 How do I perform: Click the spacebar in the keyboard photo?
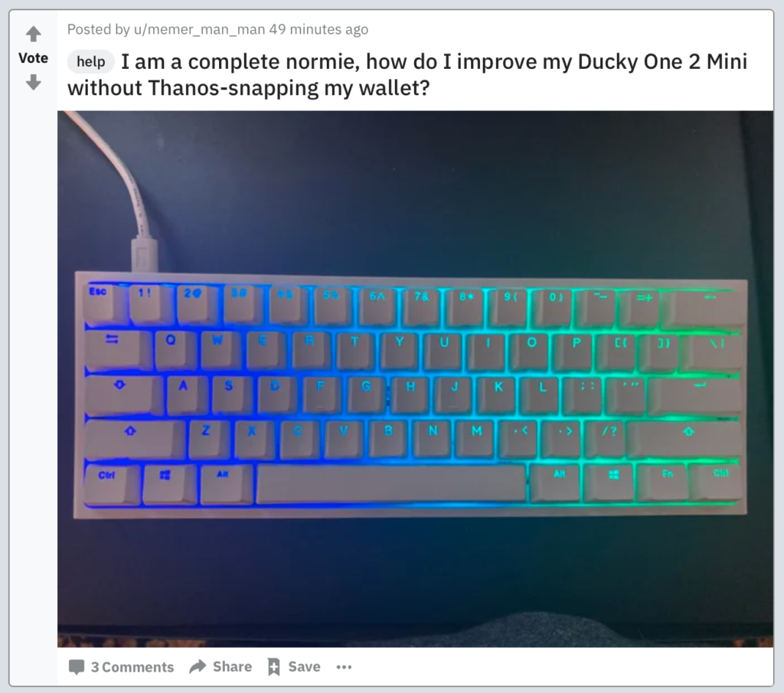point(391,482)
